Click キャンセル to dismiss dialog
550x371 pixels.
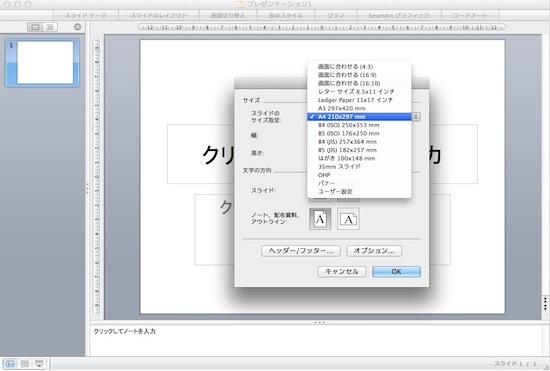[x=342, y=271]
